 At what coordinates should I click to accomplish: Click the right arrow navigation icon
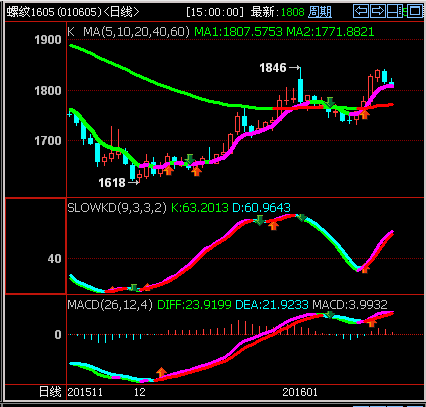tap(378, 11)
